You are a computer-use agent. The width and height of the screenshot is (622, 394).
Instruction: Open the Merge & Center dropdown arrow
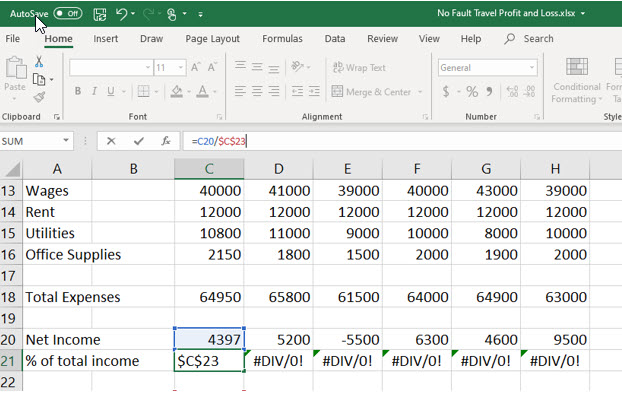pos(420,92)
